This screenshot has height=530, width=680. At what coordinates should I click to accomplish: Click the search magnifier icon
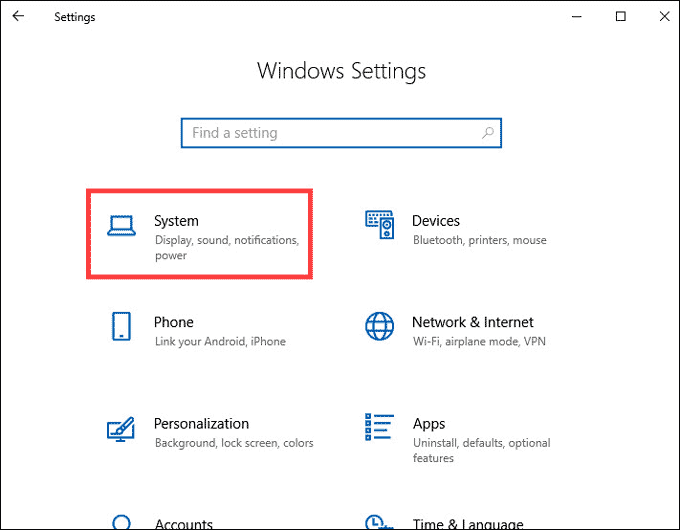(x=488, y=133)
